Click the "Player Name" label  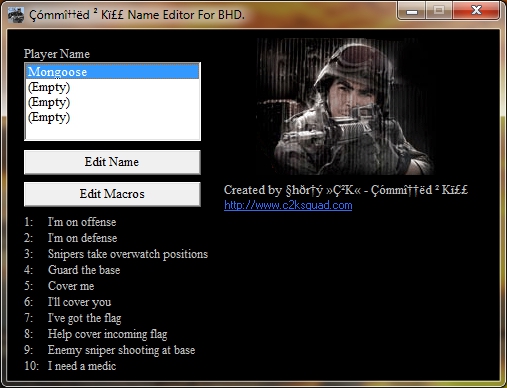(57, 54)
